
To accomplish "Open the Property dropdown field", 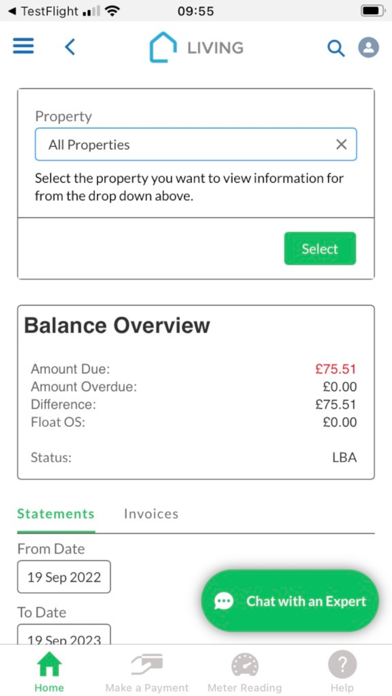I will (196, 144).
